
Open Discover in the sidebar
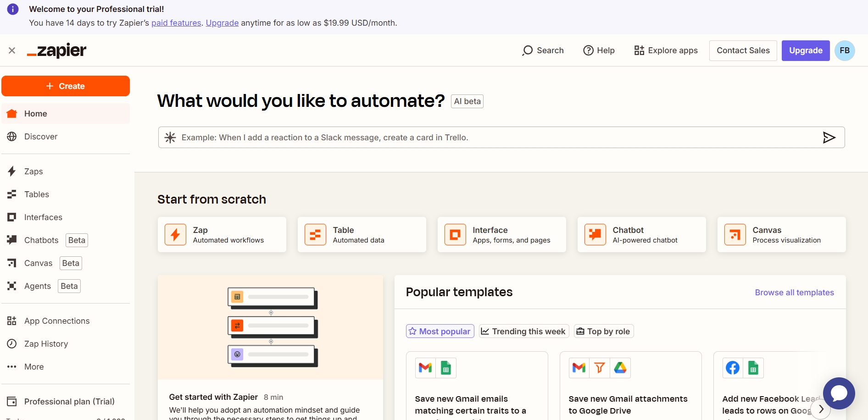coord(66,137)
